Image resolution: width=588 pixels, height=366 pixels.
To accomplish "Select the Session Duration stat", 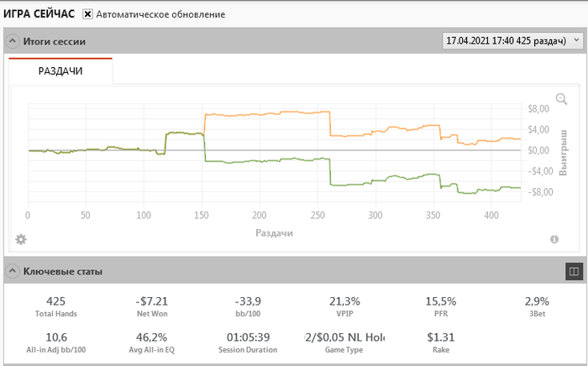I will [x=249, y=342].
